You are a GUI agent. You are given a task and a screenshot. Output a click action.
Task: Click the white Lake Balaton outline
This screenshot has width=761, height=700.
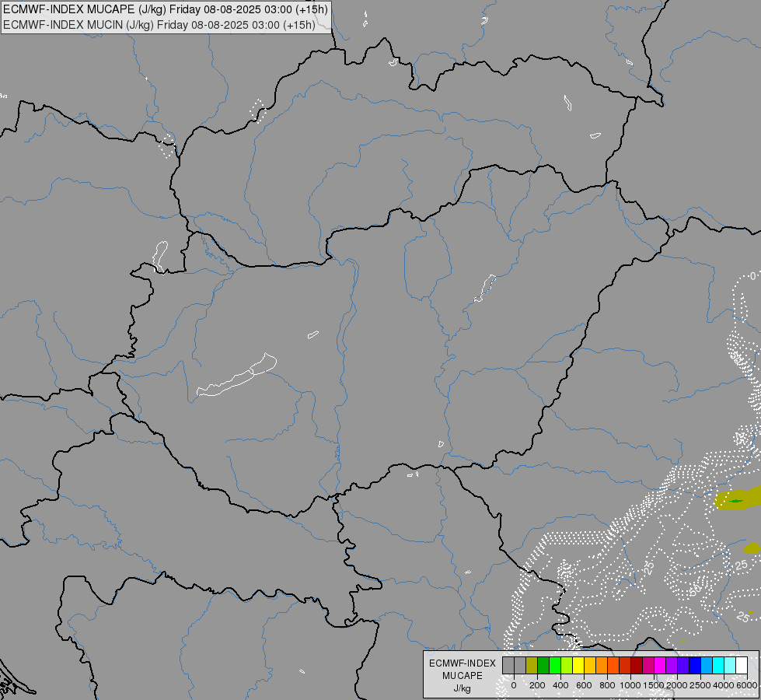(237, 375)
